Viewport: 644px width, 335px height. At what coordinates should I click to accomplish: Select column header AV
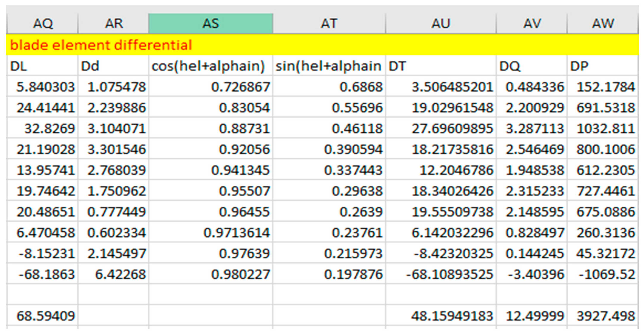pyautogui.click(x=532, y=23)
